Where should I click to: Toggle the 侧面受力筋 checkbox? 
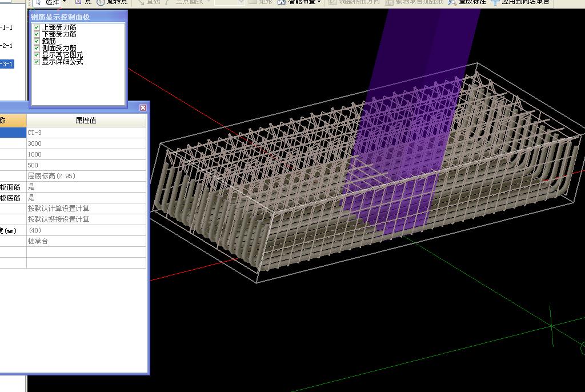[37, 48]
